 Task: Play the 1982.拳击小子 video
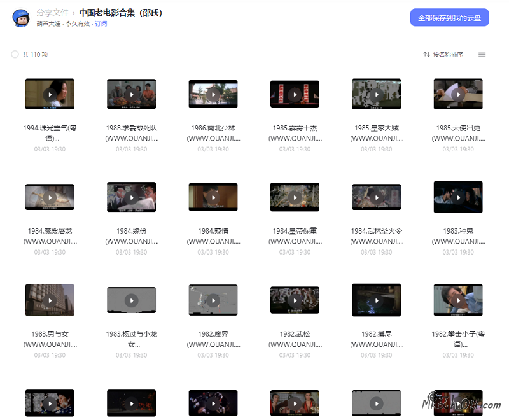458,300
